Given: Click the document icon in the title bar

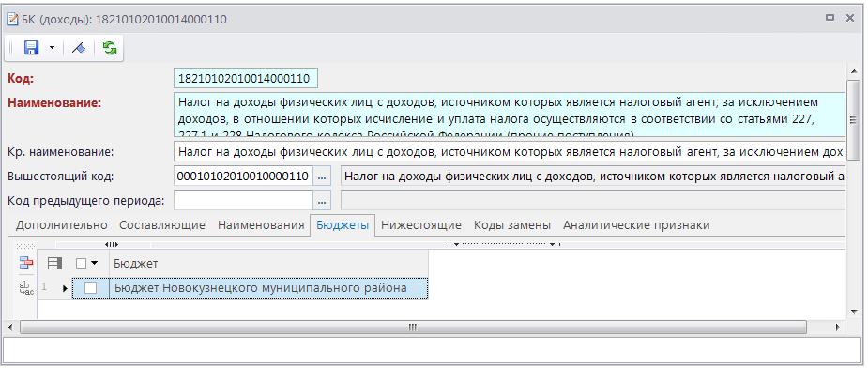Looking at the screenshot, I should tap(11, 19).
